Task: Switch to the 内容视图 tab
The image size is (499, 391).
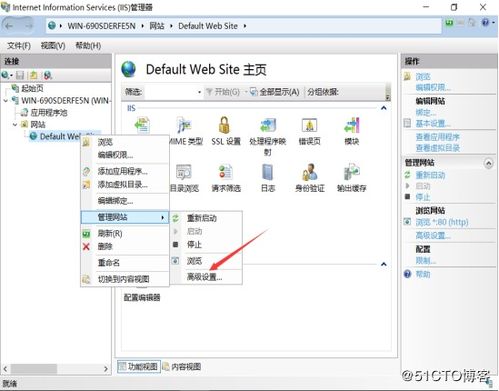Action: pyautogui.click(x=182, y=367)
